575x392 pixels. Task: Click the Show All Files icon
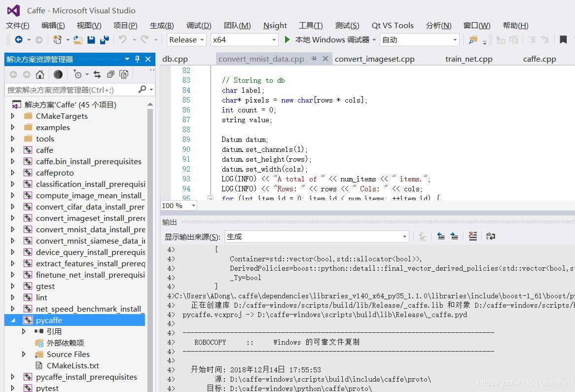click(124, 75)
